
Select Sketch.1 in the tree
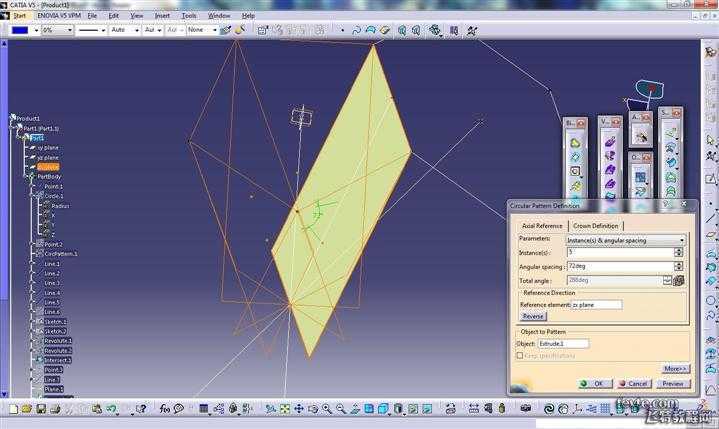(55, 322)
